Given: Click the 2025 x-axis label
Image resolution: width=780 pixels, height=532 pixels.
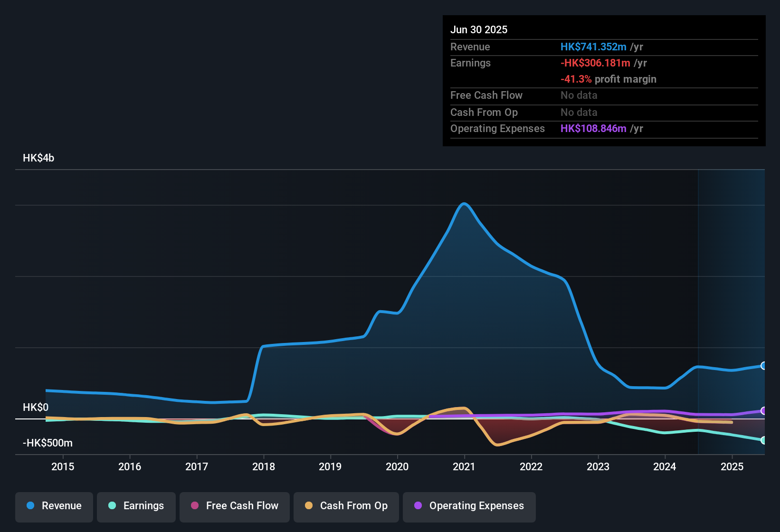Looking at the screenshot, I should click(x=732, y=466).
